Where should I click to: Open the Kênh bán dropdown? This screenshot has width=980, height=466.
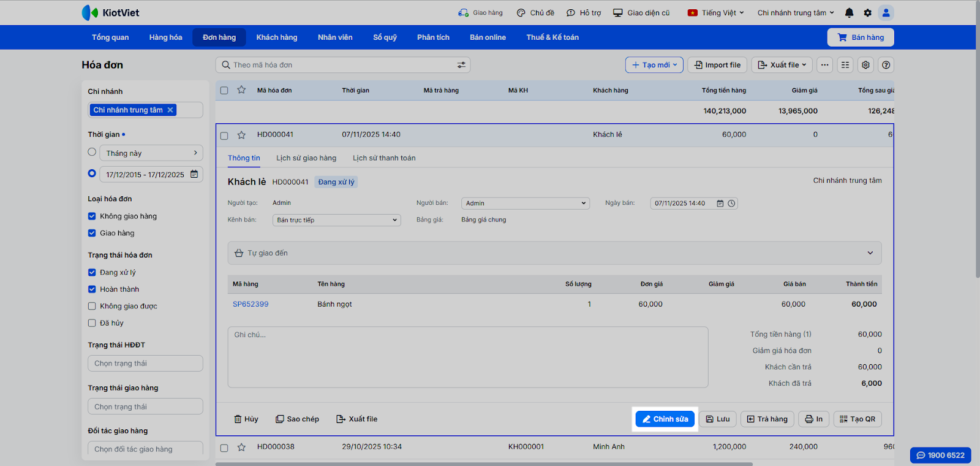pos(336,220)
